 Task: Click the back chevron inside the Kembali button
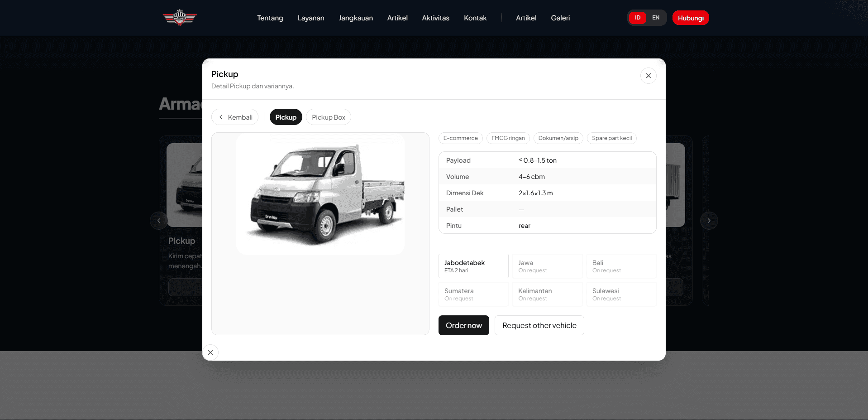[x=221, y=117]
